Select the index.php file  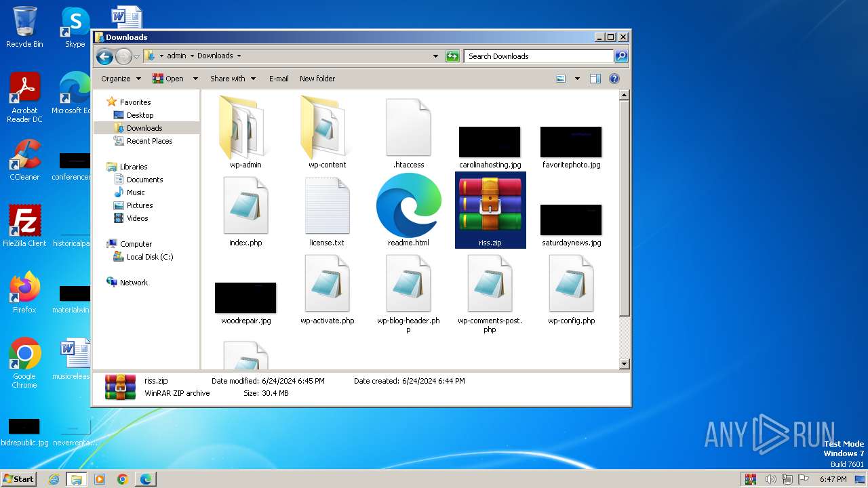pyautogui.click(x=245, y=211)
